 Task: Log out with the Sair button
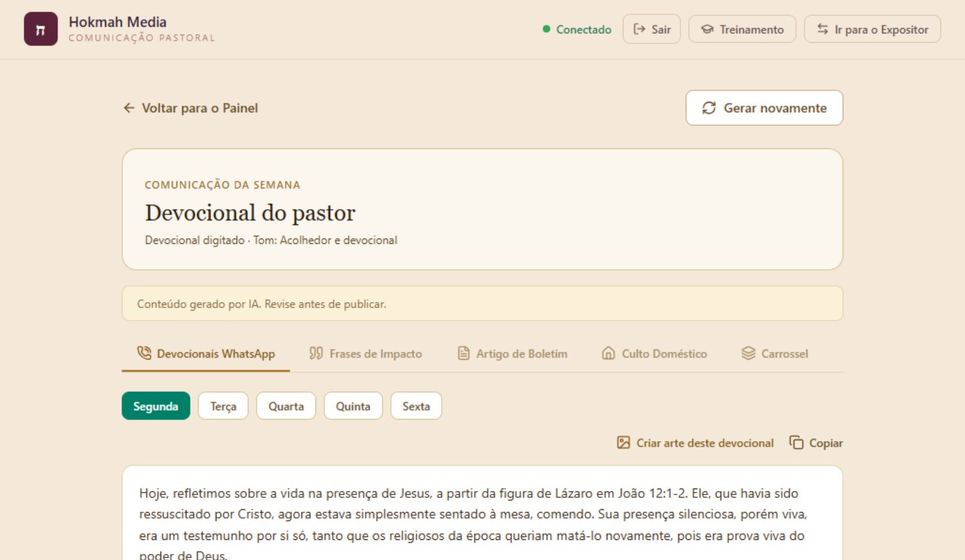(x=652, y=29)
